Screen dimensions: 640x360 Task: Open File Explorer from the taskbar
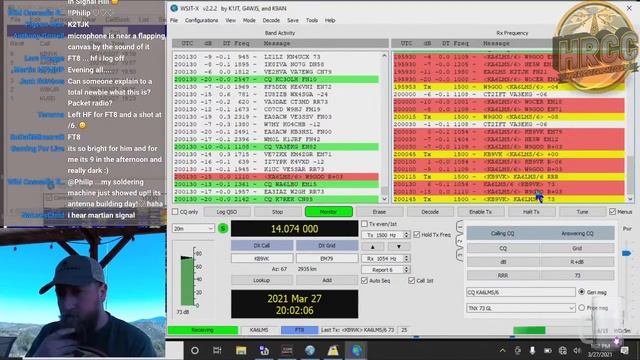241,350
